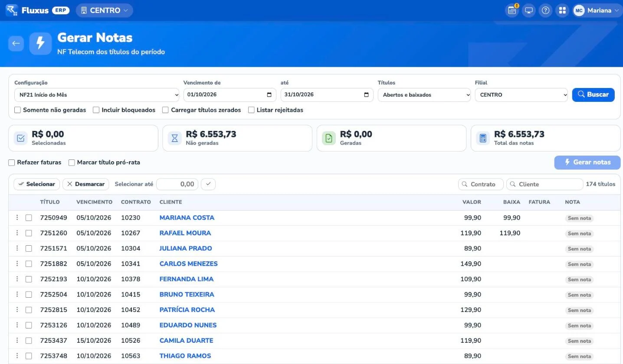Click the Selecionadas check icon card
This screenshot has height=364, width=623.
coord(21,138)
